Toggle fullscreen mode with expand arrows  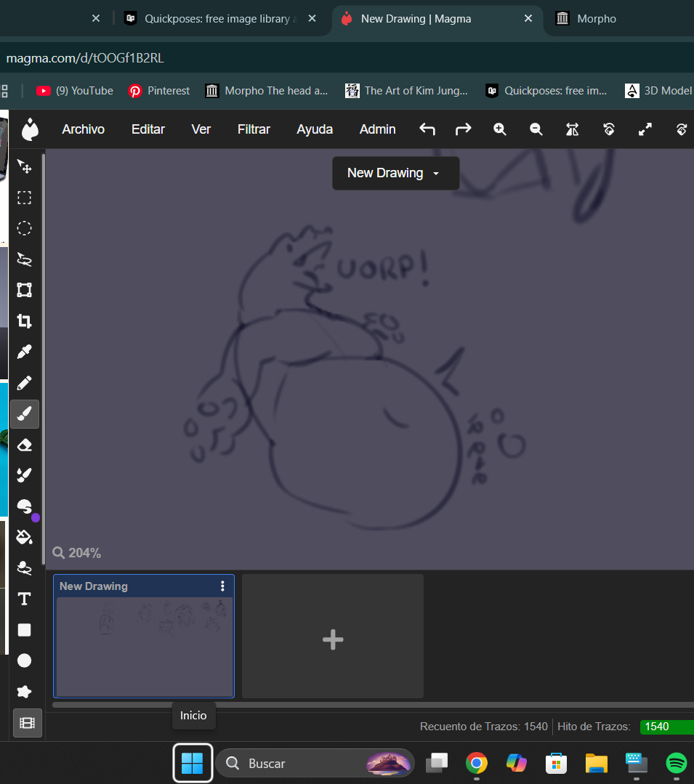tap(645, 129)
